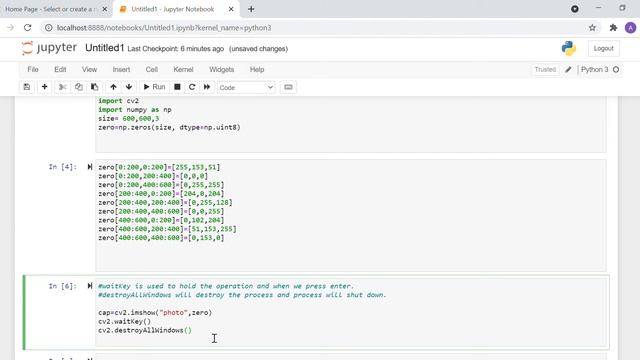Run cell In [4] with its run marker
Image resolution: width=640 pixels, height=360 pixels.
pos(90,167)
